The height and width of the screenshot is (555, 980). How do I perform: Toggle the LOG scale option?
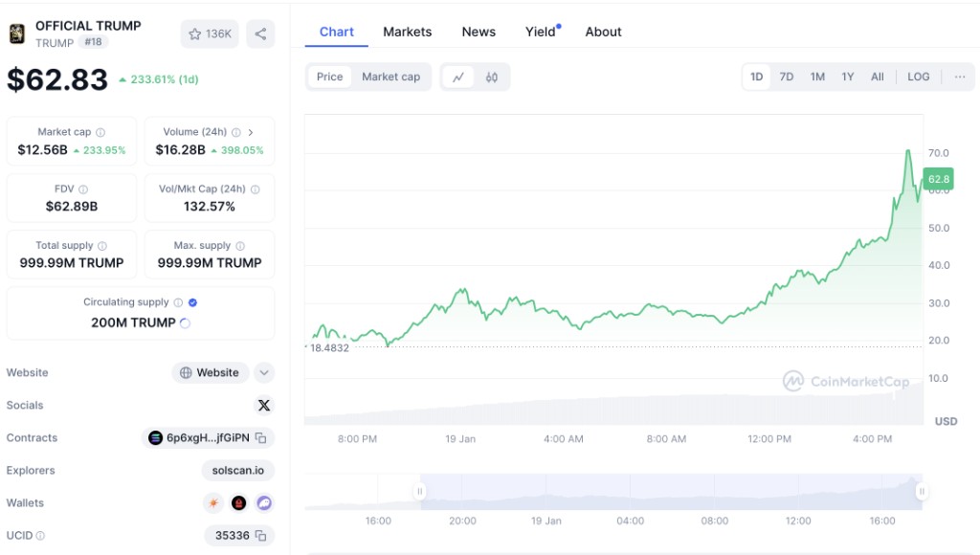[918, 77]
